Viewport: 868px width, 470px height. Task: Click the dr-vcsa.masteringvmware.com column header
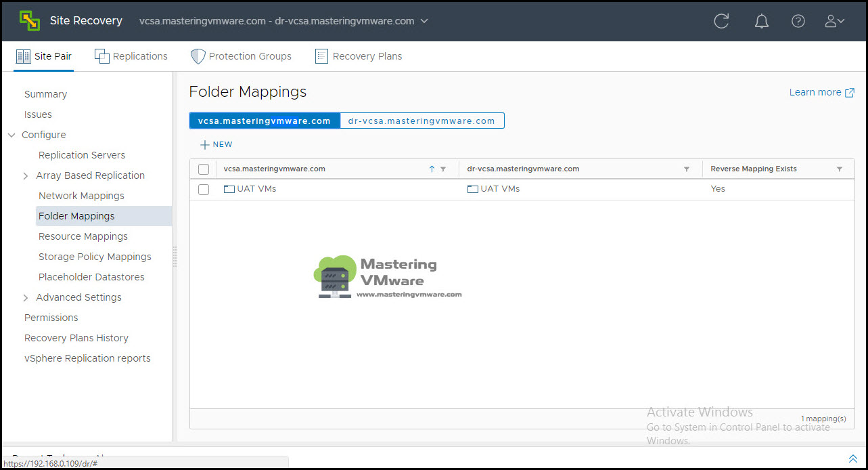[x=523, y=169]
